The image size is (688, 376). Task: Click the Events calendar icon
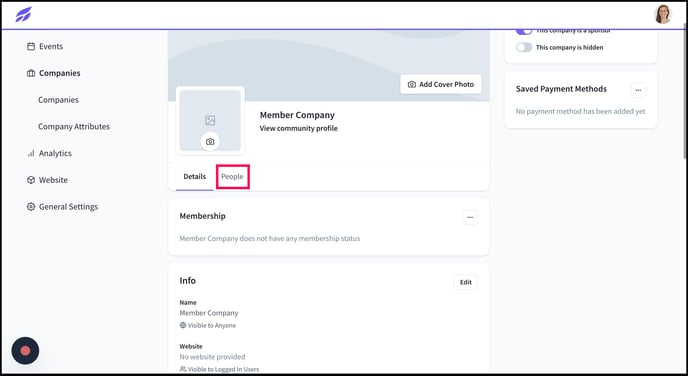pos(31,47)
